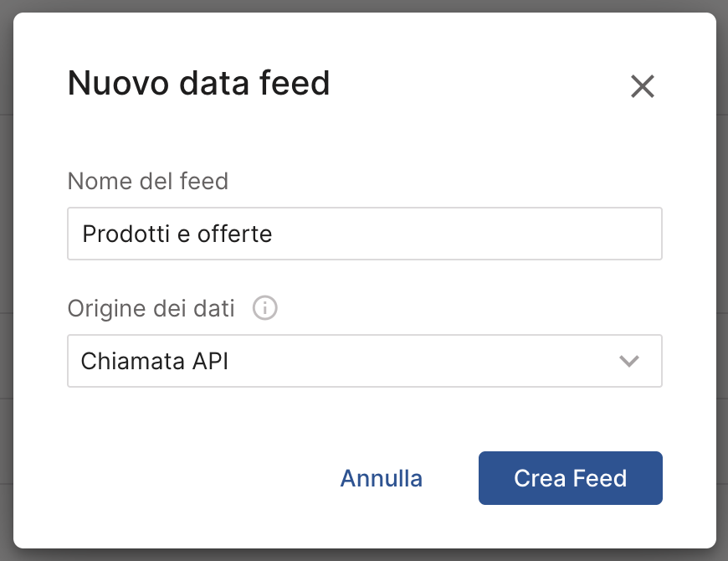
Task: Click the info icon beside Origine dei dati
Action: tap(264, 308)
